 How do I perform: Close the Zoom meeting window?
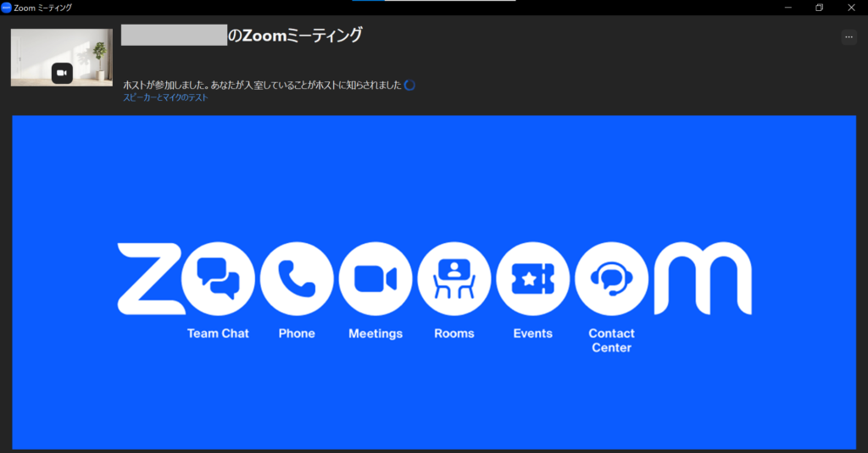click(x=851, y=8)
